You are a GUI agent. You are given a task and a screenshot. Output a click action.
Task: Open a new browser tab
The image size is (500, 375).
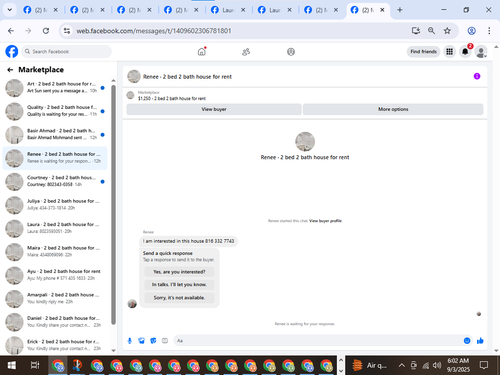point(400,10)
